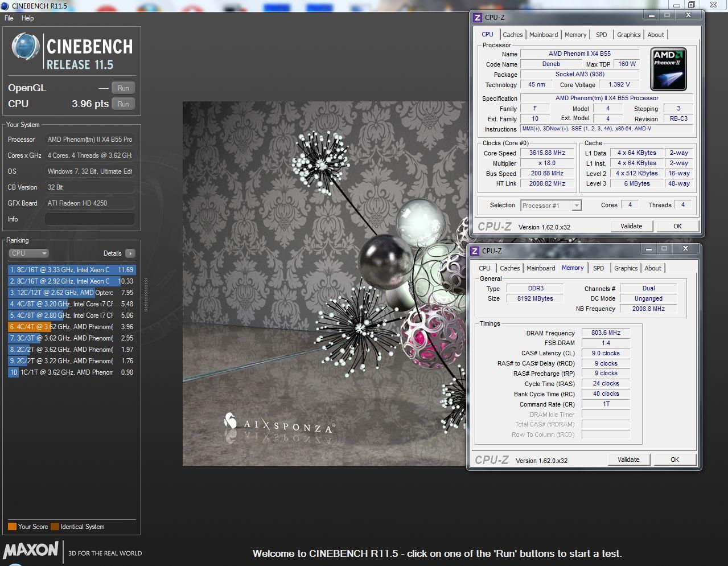728x566 pixels.
Task: Switch to Mainboard tab in upper CPU-Z
Action: pos(544,35)
